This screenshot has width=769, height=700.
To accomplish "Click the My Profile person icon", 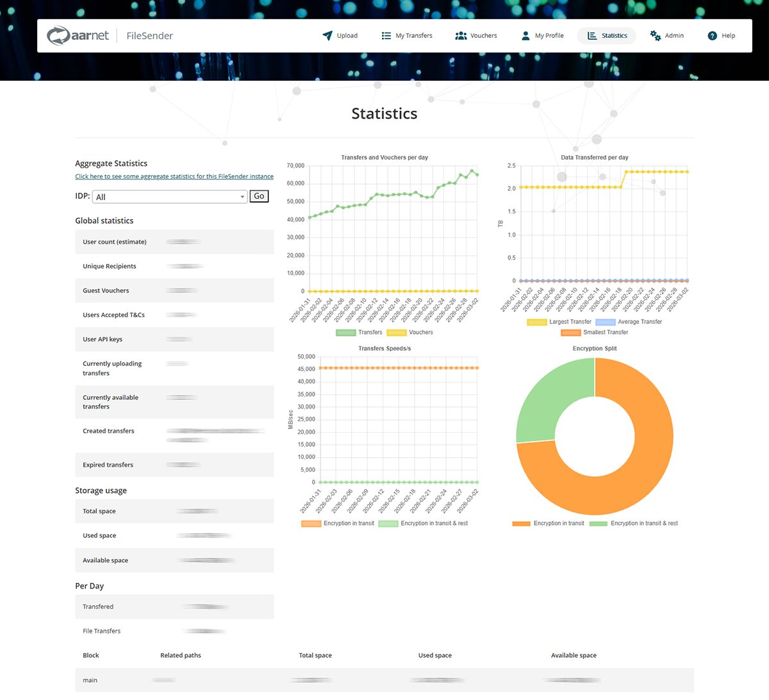I will [x=525, y=36].
